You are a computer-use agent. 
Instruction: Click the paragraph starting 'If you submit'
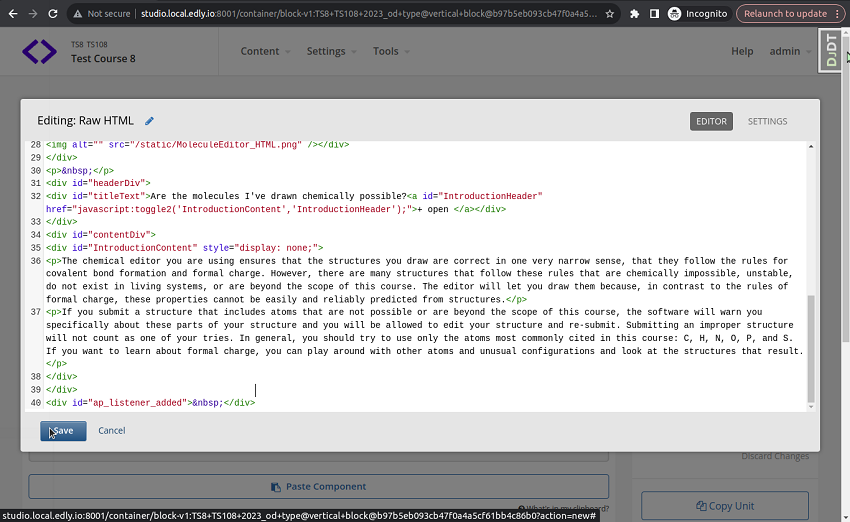pyautogui.click(x=424, y=338)
